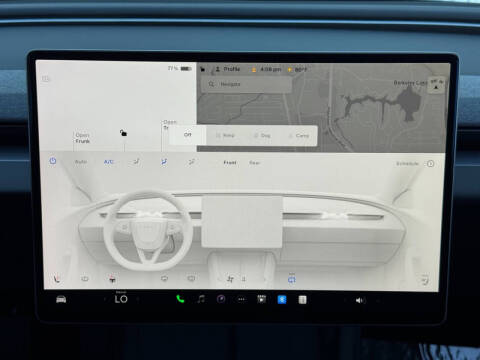The width and height of the screenshot is (480, 360).
Task: Select Dog mode
Action: [x=262, y=135]
